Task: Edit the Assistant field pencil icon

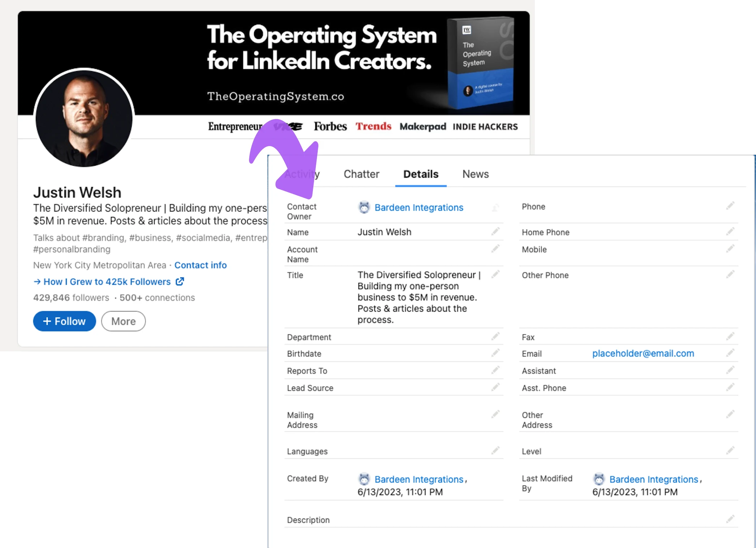Action: pos(730,370)
